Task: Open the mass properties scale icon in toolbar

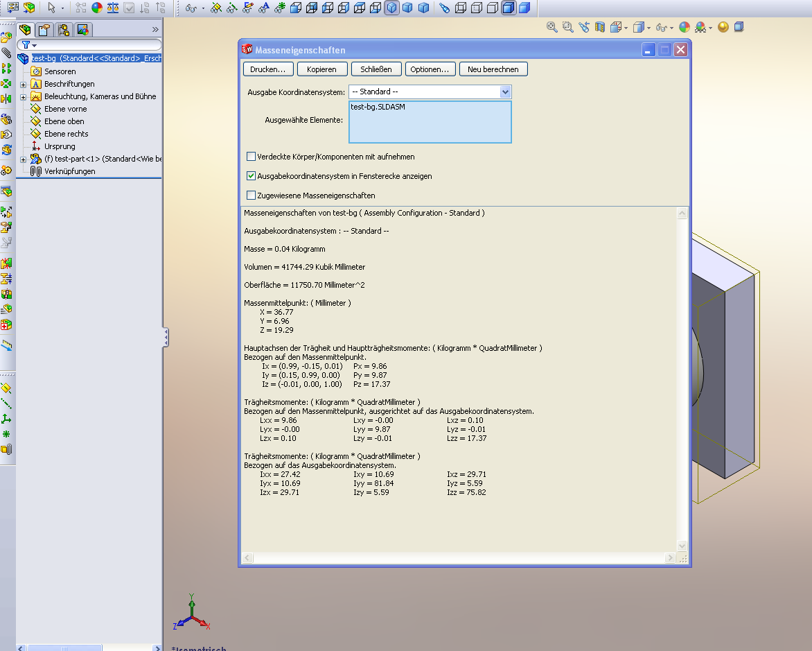Action: pyautogui.click(x=112, y=8)
